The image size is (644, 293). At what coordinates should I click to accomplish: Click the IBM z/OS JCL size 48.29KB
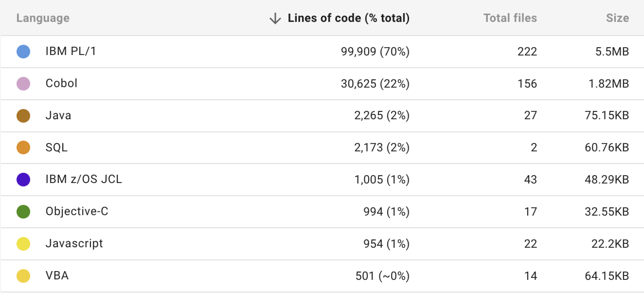[x=607, y=180]
